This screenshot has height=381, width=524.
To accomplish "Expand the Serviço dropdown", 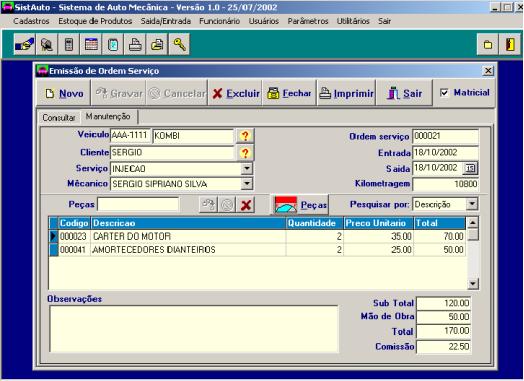I will pyautogui.click(x=247, y=168).
